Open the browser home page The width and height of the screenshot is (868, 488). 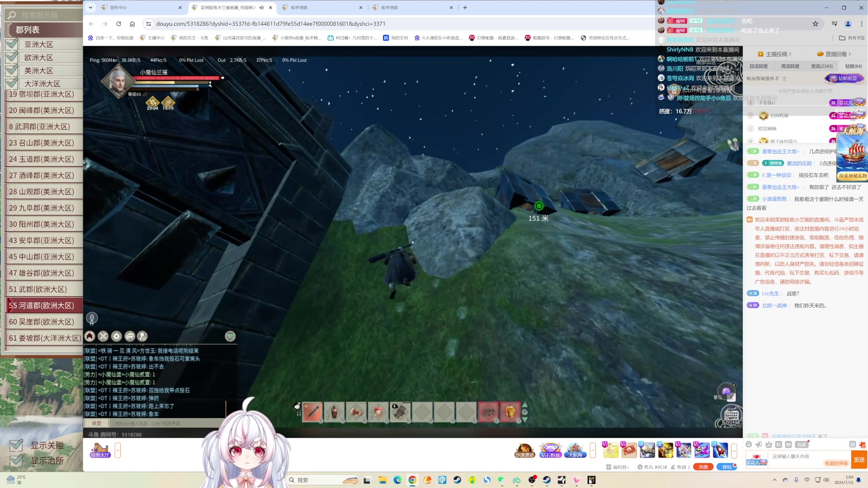pos(132,23)
